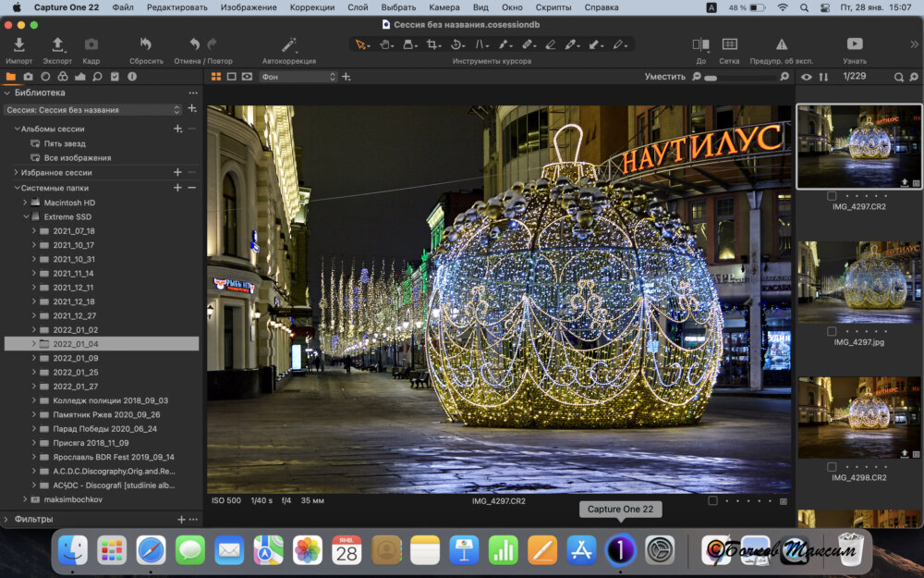Switch to the Library folder tool tab
Image resolution: width=924 pixels, height=578 pixels.
coord(10,77)
